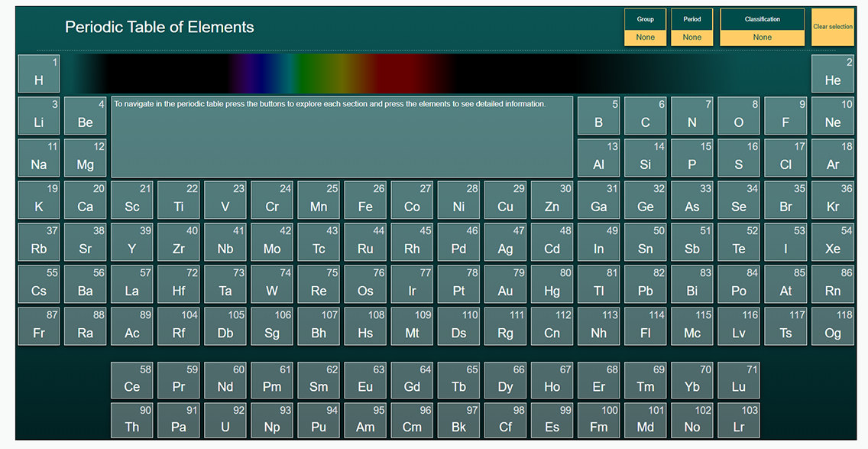Select the Copernicium (Cn) element
The image size is (868, 449).
552,327
